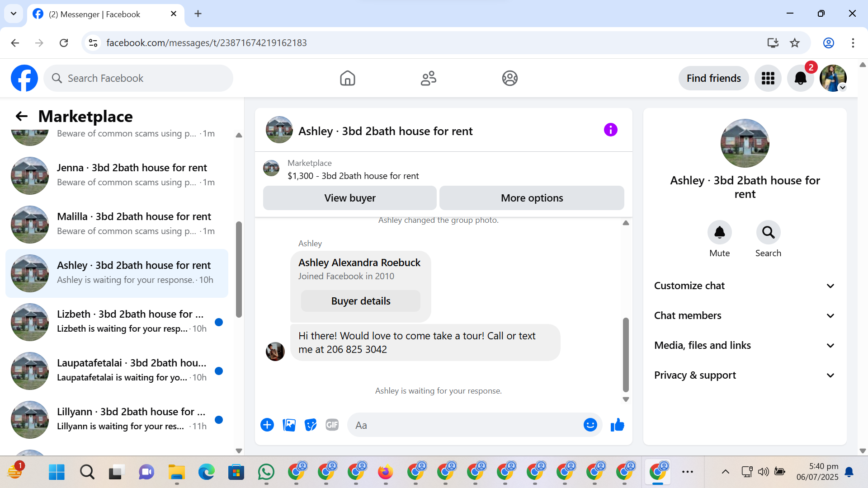Expand the Customize chat section
Screen dimensions: 868x488
point(745,286)
